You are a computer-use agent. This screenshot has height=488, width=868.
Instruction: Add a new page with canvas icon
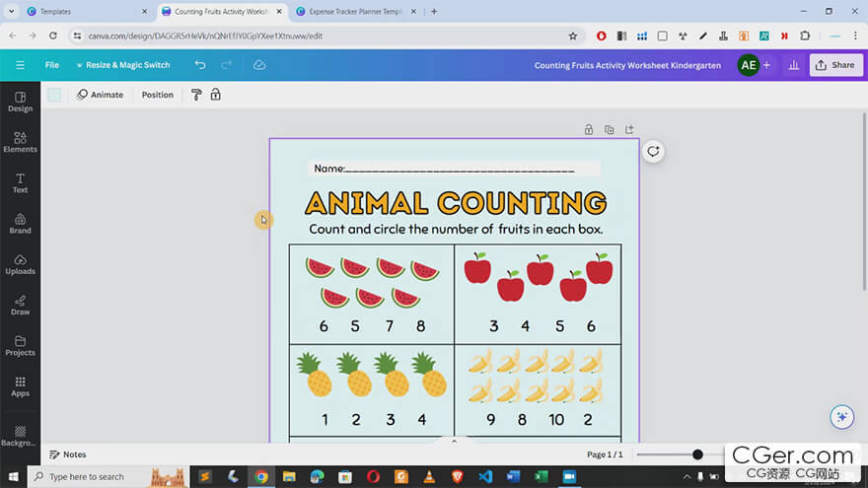629,129
